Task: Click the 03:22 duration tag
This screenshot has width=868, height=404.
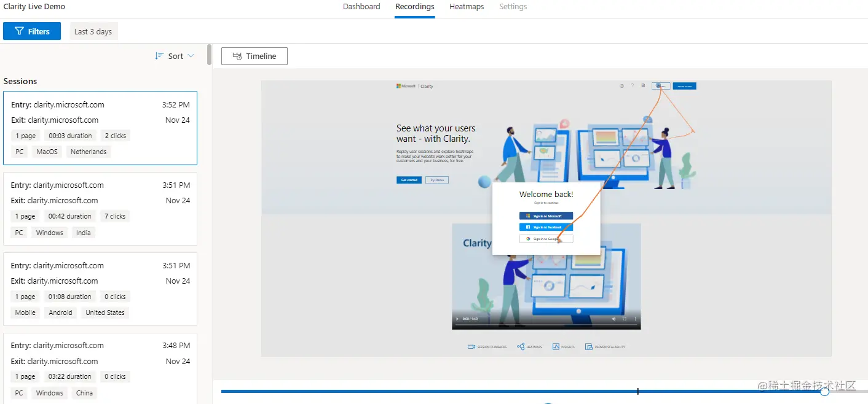Action: click(70, 376)
